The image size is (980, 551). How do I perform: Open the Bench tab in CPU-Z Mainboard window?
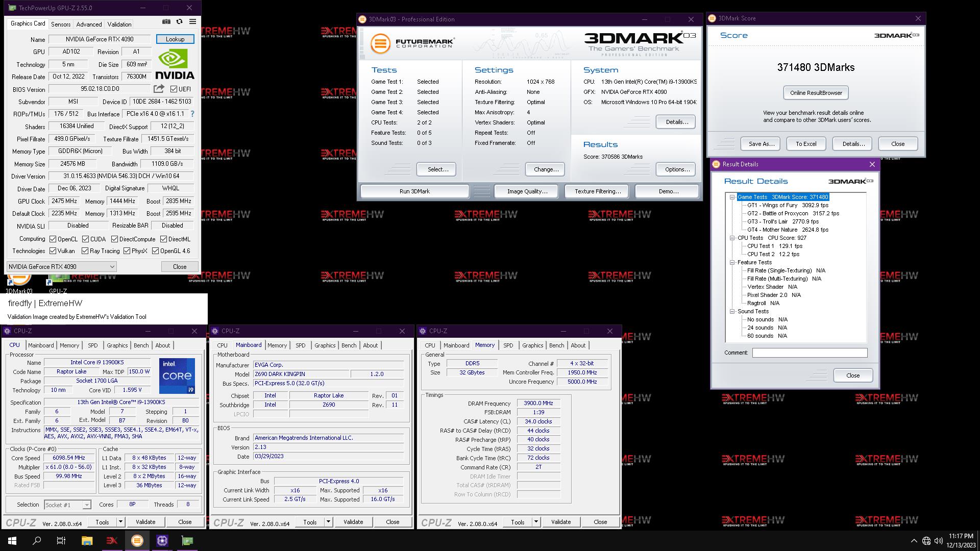(349, 345)
